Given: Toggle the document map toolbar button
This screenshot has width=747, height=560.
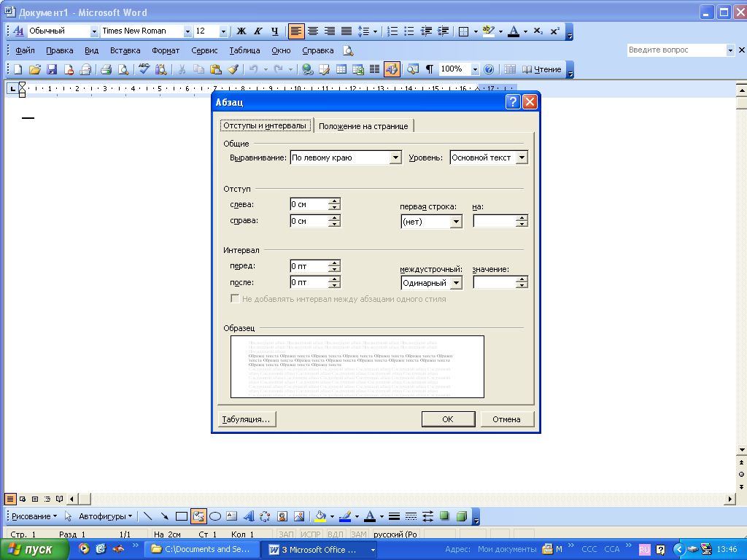Looking at the screenshot, I should pos(413,69).
